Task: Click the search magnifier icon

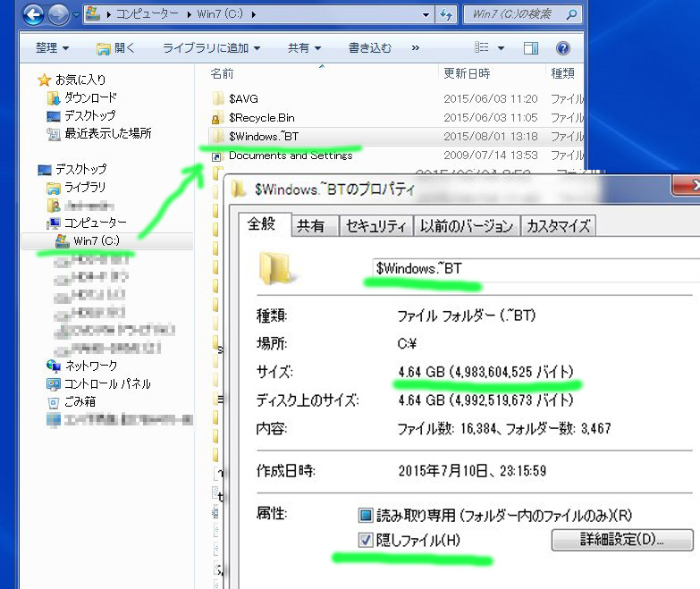Action: 571,14
